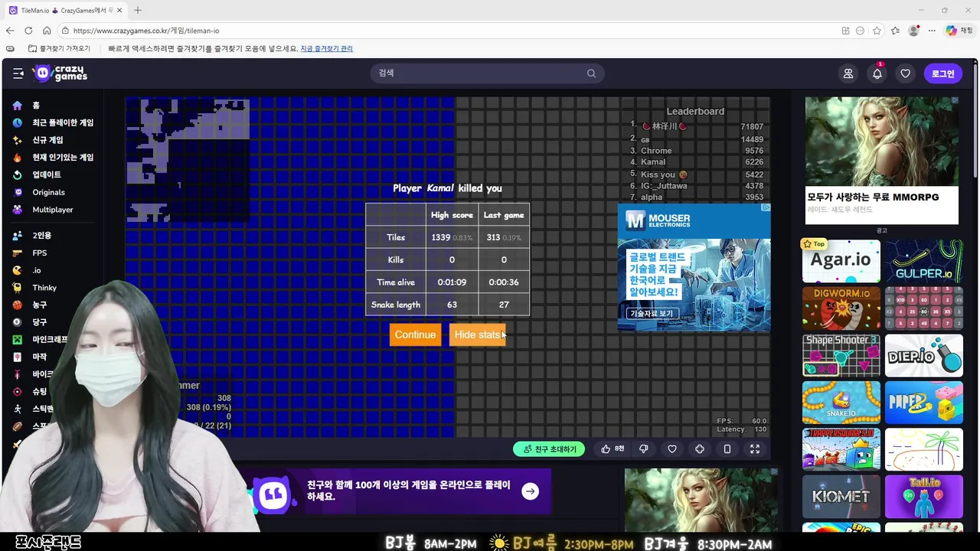
Task: Open the MMORPG elf ad image
Action: point(882,141)
